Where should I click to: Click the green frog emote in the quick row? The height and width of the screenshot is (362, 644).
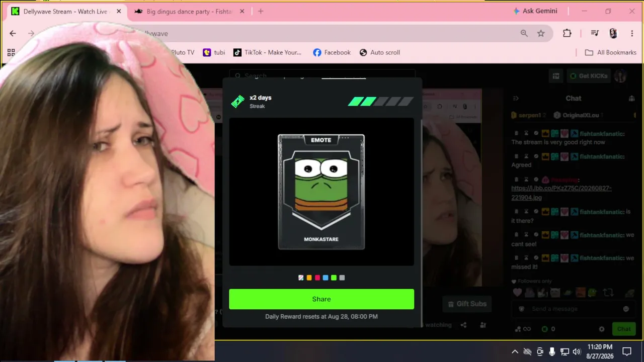593,293
